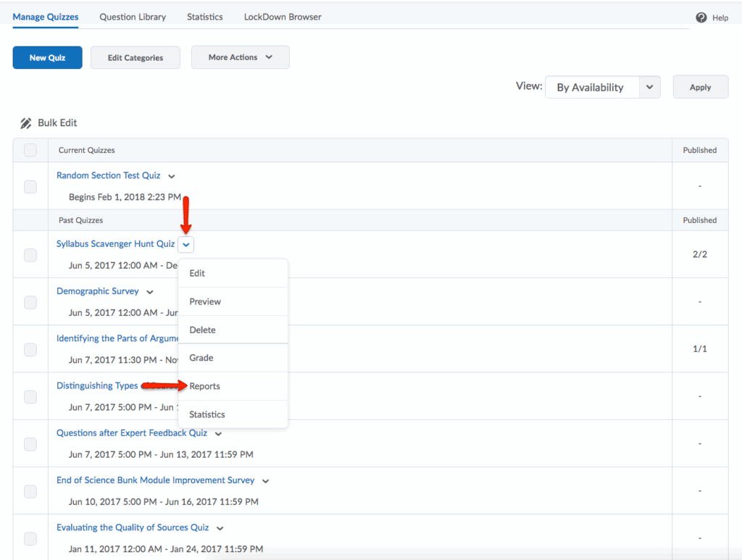Viewport: 742px width, 560px height.
Task: Select Grade in the quiz context menu
Action: coord(201,358)
